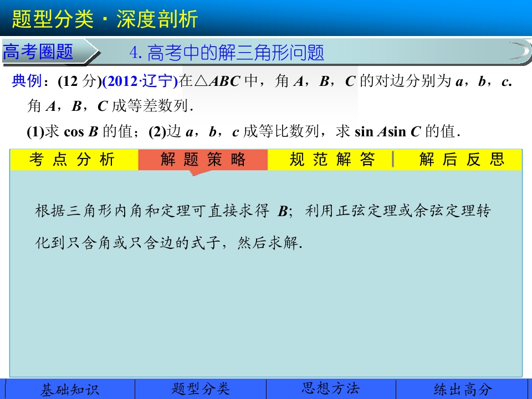Open the 思想方法 section
Image resolution: width=532 pixels, height=399 pixels.
[331, 389]
